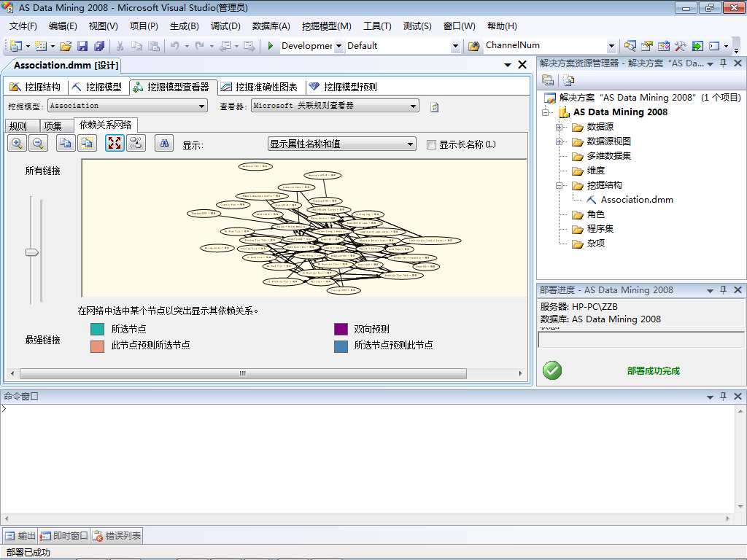Select the 多维数据集 folder

[x=608, y=156]
